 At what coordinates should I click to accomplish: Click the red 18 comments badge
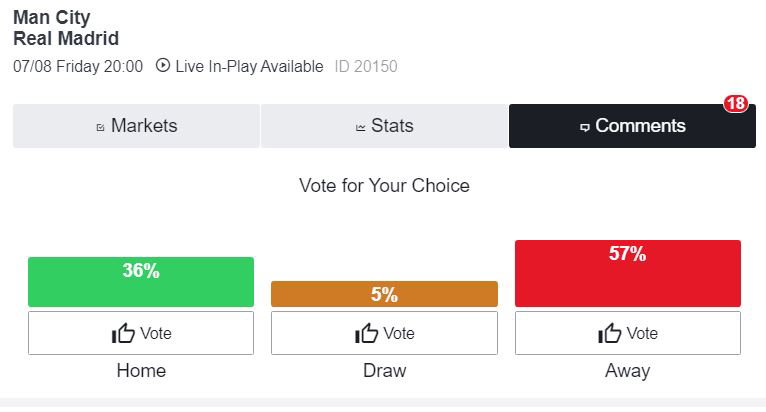click(x=736, y=104)
